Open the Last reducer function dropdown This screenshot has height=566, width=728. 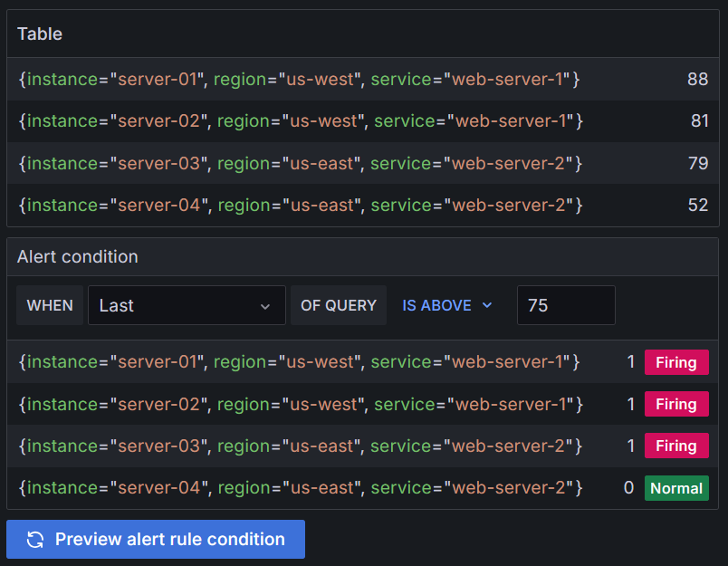click(x=187, y=305)
